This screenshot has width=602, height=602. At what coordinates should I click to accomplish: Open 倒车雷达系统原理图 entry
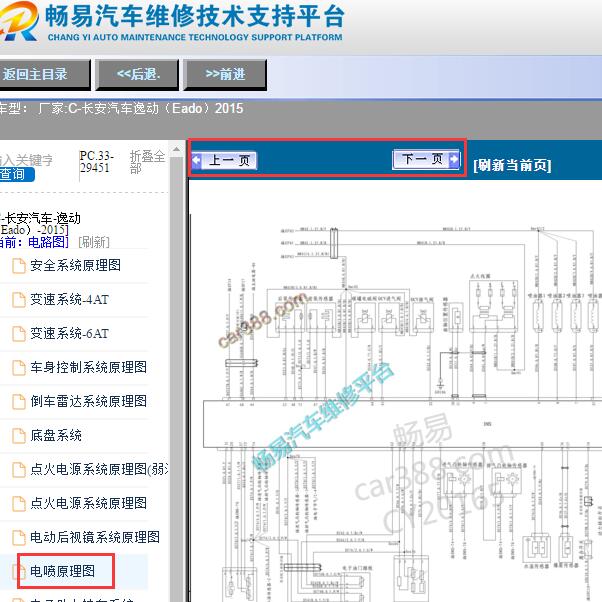88,401
